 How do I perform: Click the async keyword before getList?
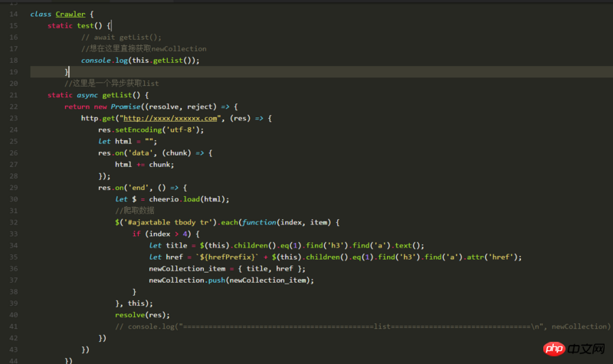[87, 95]
